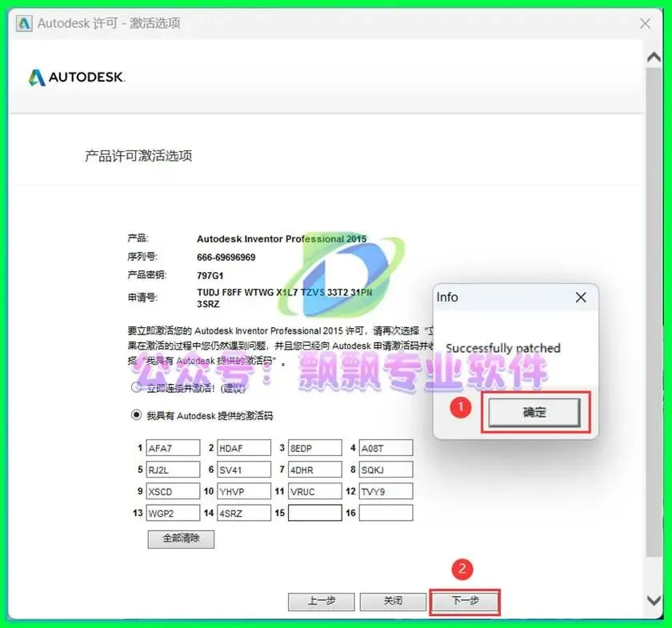672x628 pixels.
Task: Click the product key 797G1
Action: [x=210, y=276]
